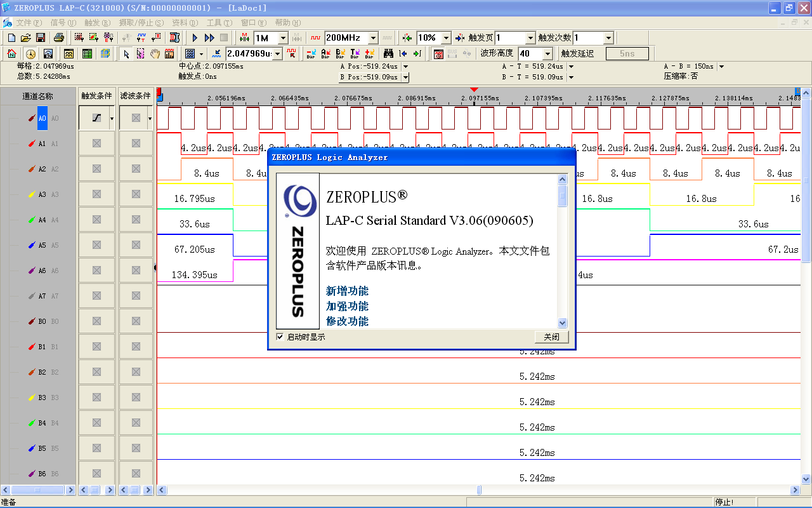Click the 触发延迟 5ns button
Viewport: 812px width, 508px height.
(627, 53)
